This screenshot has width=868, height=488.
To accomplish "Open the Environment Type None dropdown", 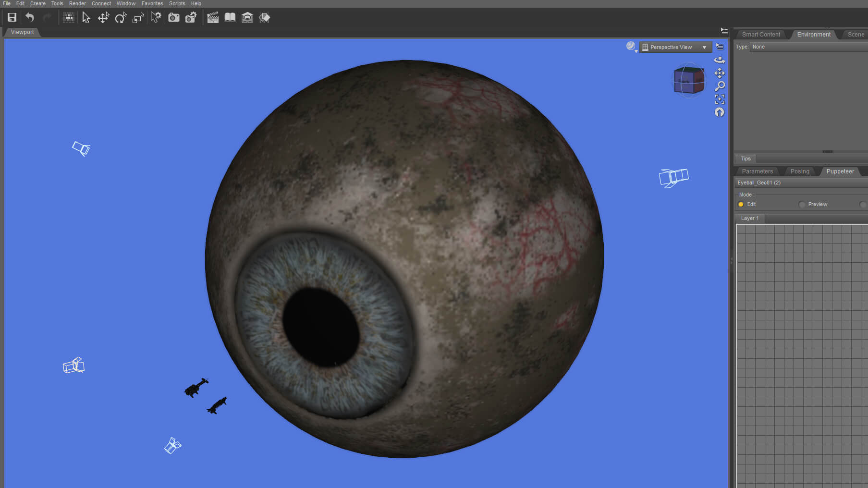I will [809, 47].
